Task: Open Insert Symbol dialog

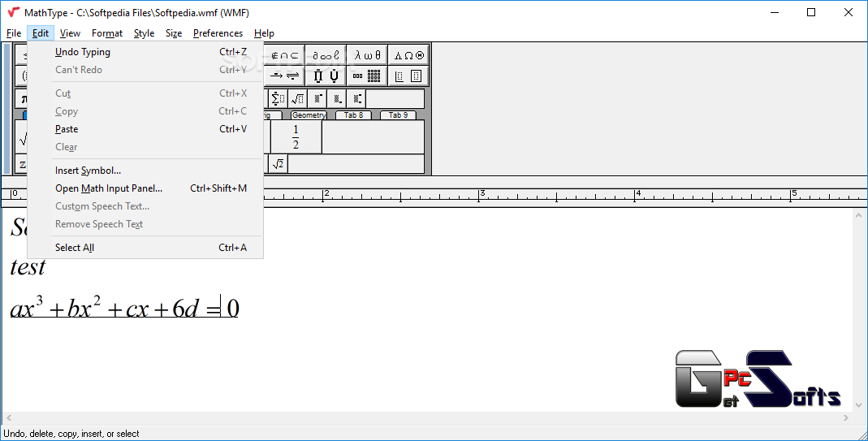Action: 145,171
